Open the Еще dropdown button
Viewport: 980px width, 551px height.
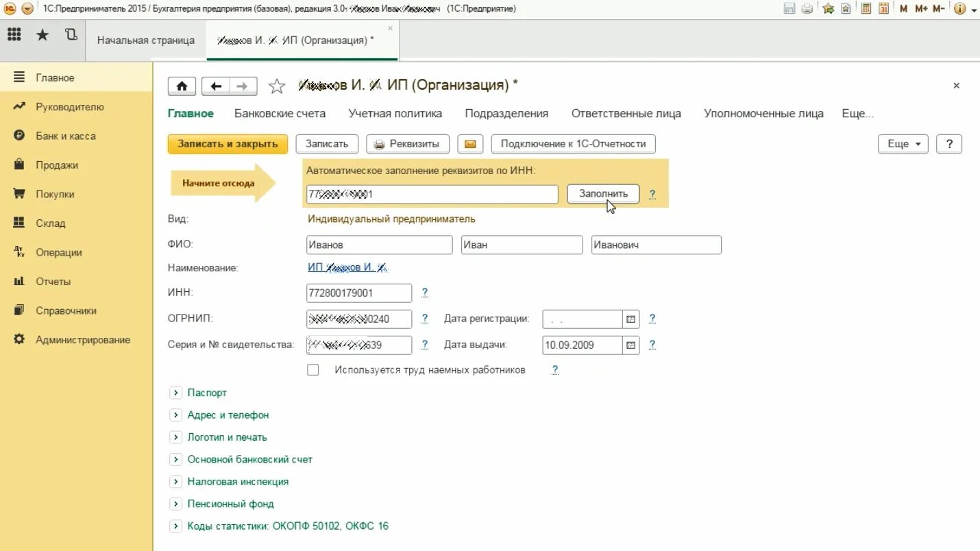point(903,144)
